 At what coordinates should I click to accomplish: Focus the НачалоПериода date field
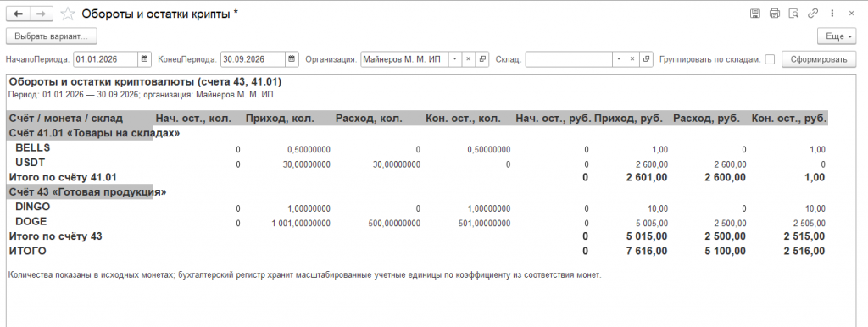click(106, 59)
